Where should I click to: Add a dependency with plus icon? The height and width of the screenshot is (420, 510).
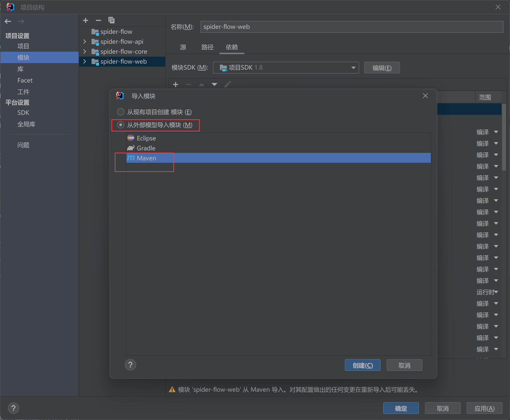[x=176, y=84]
